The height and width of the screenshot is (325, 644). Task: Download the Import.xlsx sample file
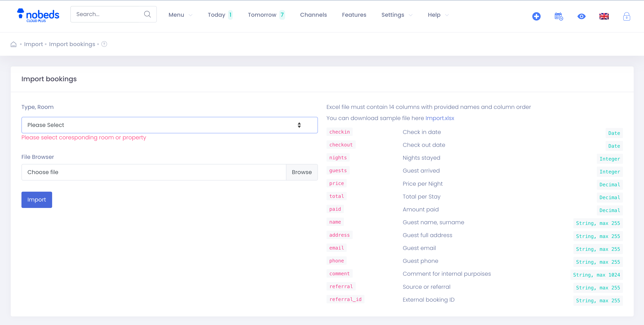pyautogui.click(x=440, y=118)
